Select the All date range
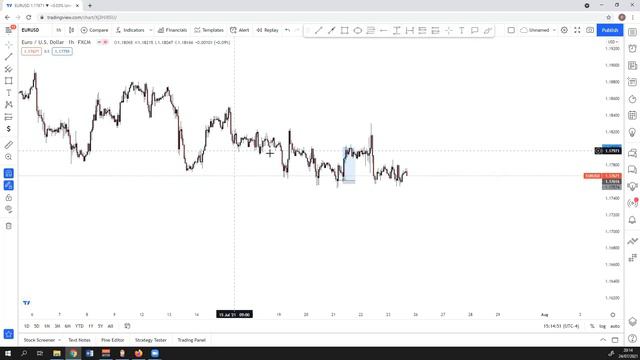Image resolution: width=640 pixels, height=360 pixels. [110, 326]
